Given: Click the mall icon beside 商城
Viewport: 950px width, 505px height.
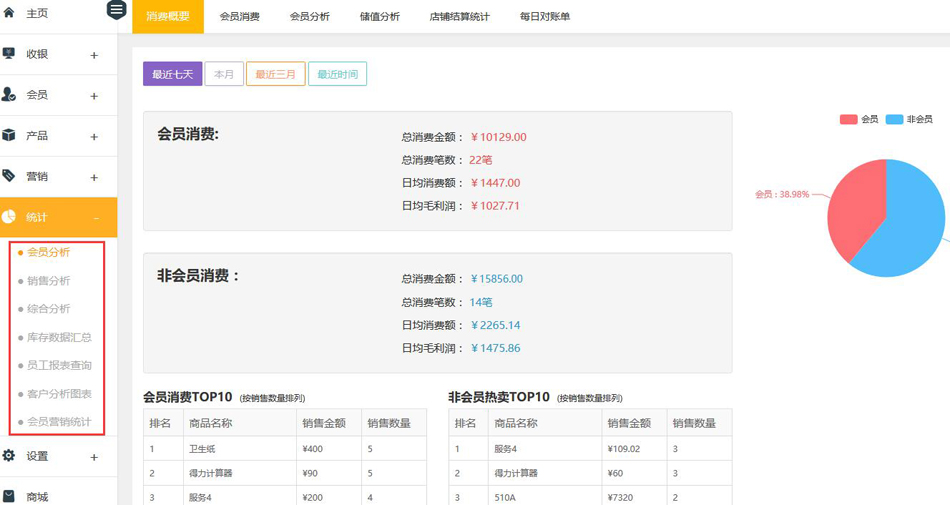Looking at the screenshot, I should coord(10,496).
